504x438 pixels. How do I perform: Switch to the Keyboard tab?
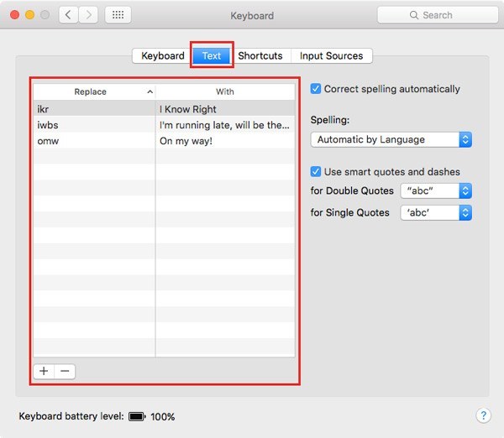pos(163,56)
